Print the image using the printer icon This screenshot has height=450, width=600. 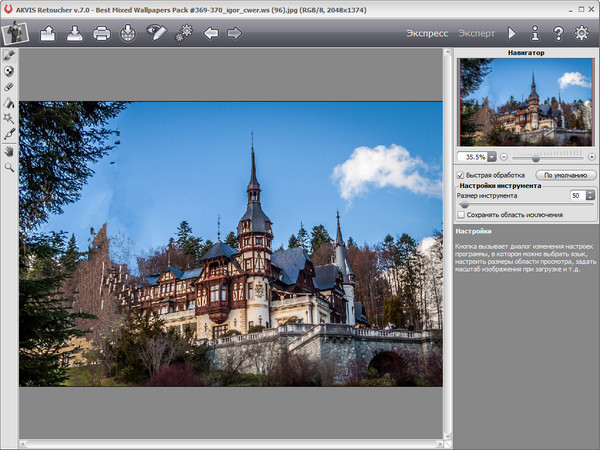101,33
